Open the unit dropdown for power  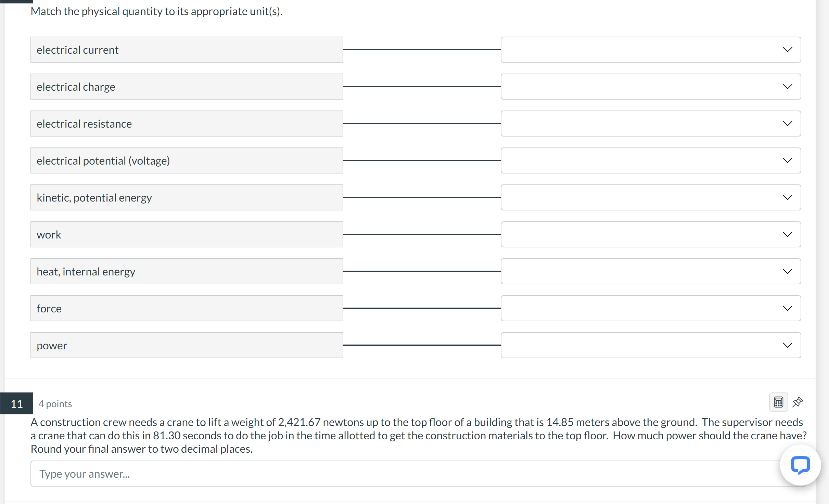tap(787, 345)
